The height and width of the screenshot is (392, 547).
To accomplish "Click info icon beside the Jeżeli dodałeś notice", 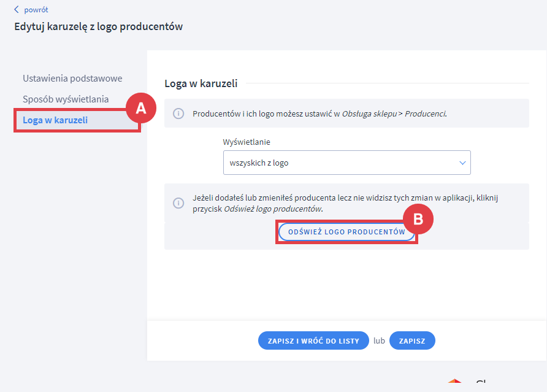I will (178, 203).
